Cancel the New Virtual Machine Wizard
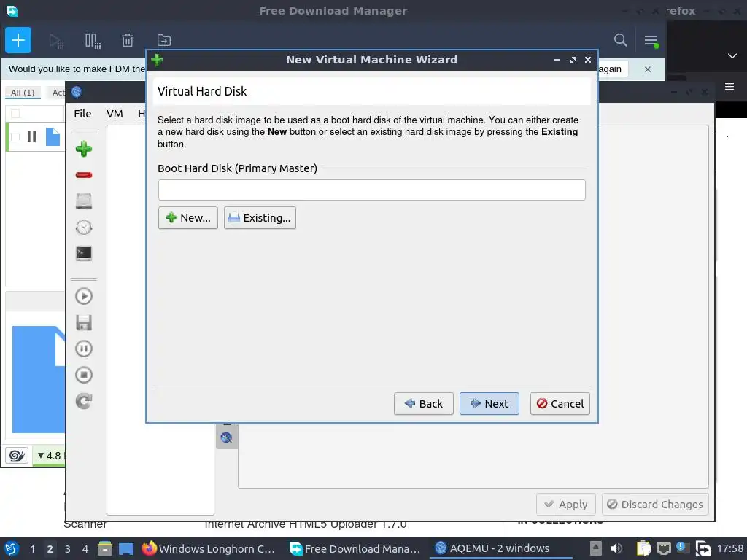The image size is (747, 560). tap(560, 403)
